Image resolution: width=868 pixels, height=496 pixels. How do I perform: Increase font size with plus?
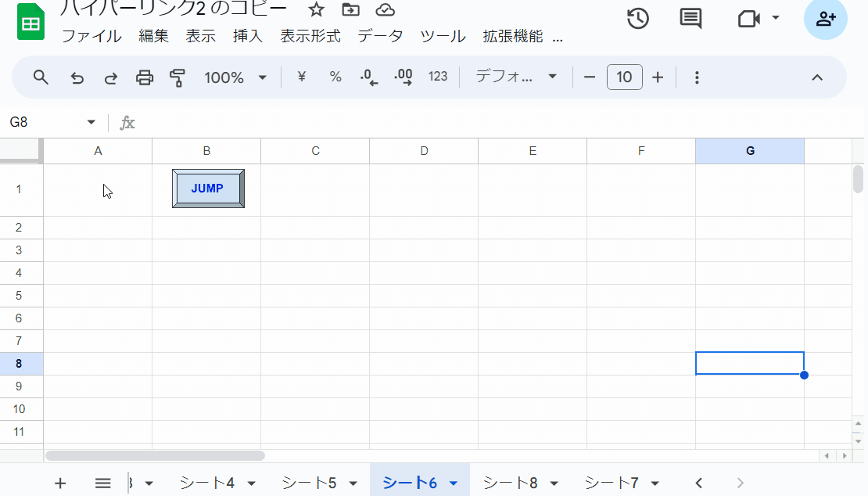pos(658,77)
